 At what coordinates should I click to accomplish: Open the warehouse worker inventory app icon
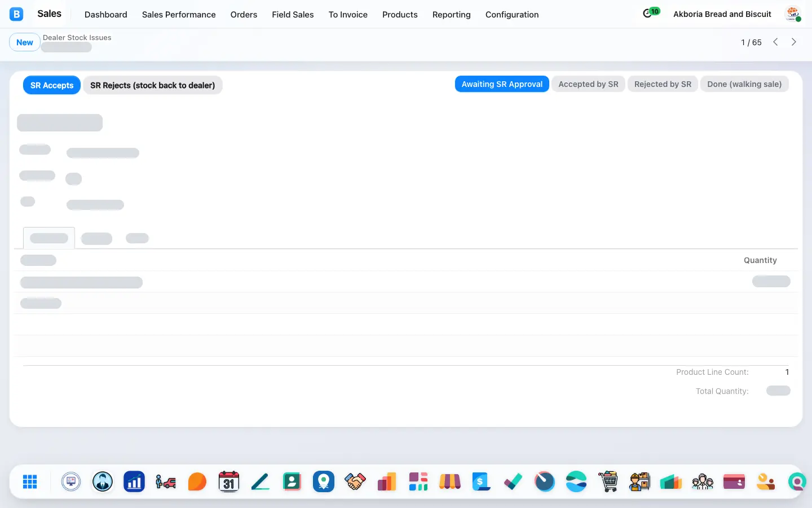pyautogui.click(x=639, y=481)
